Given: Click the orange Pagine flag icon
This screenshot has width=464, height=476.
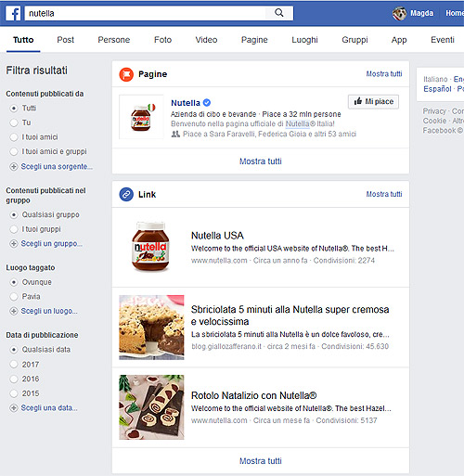Looking at the screenshot, I should (x=126, y=74).
